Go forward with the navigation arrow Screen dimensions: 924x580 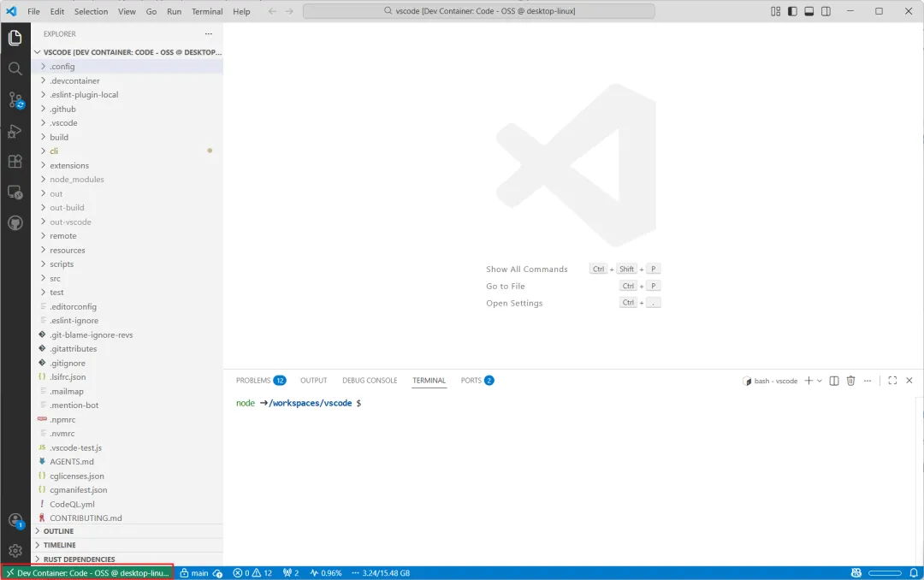289,11
